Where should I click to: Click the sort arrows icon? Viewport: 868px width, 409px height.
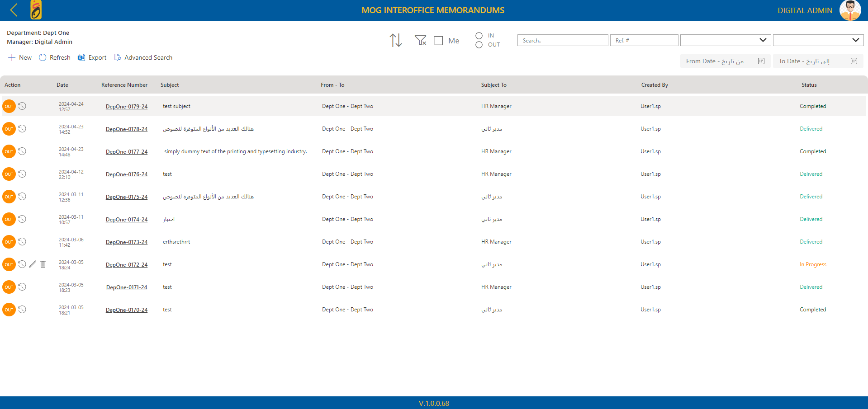[x=395, y=40]
